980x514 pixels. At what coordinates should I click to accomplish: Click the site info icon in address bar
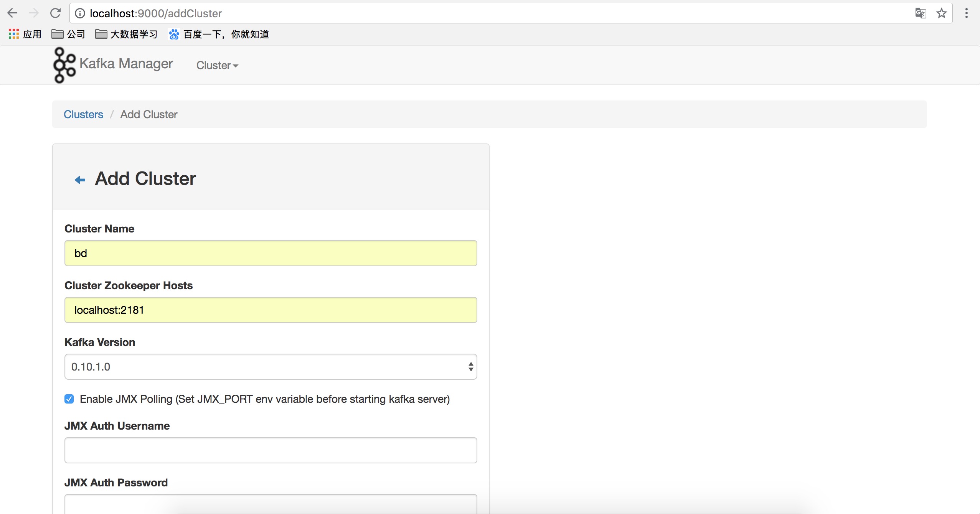point(80,13)
